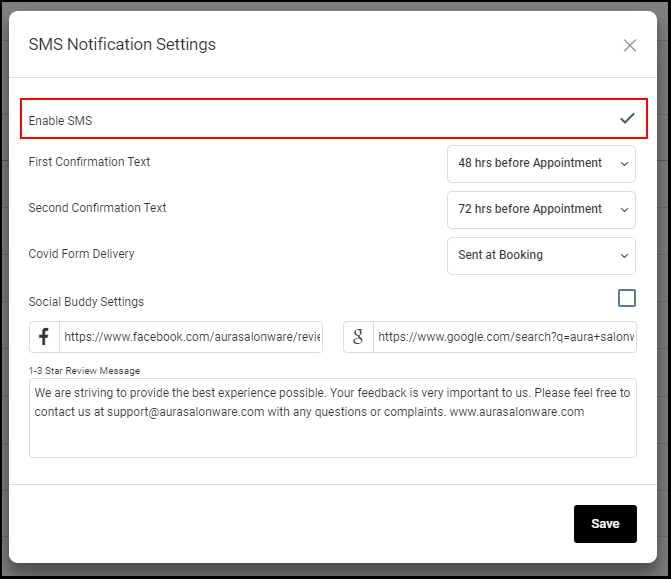Click the Google logo icon
Viewport: 671px width, 579px height.
pyautogui.click(x=358, y=337)
